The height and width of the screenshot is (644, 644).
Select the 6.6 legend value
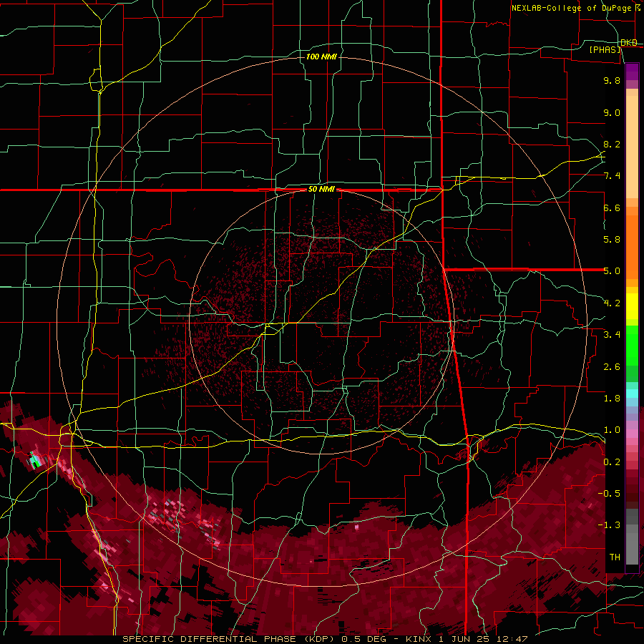(612, 208)
